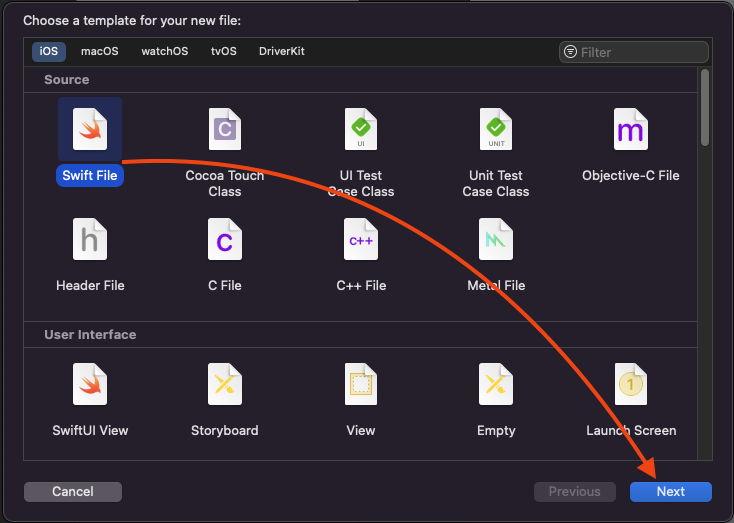Select the Header File template icon

tap(90, 239)
